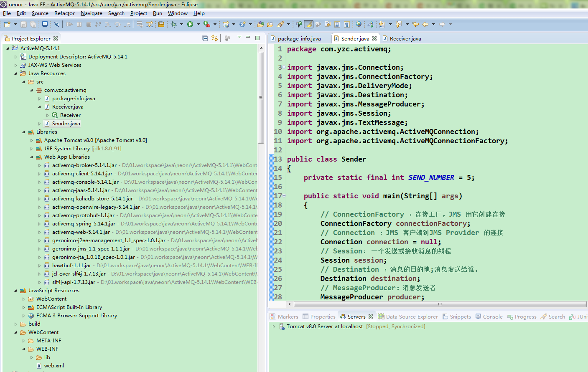Open the Data Source Explorer tab
The width and height of the screenshot is (588, 372).
click(408, 317)
